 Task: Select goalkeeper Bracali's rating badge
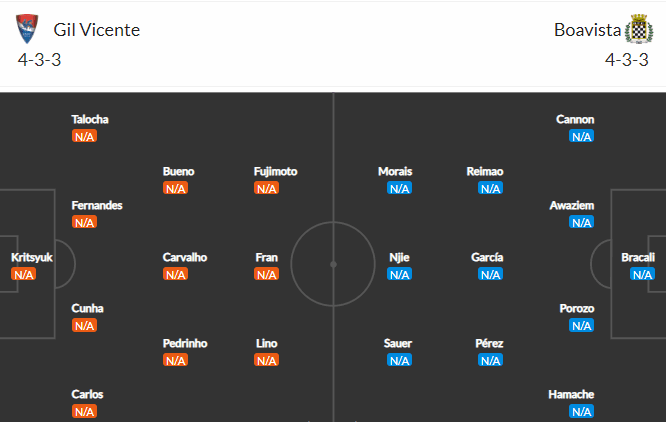point(642,274)
